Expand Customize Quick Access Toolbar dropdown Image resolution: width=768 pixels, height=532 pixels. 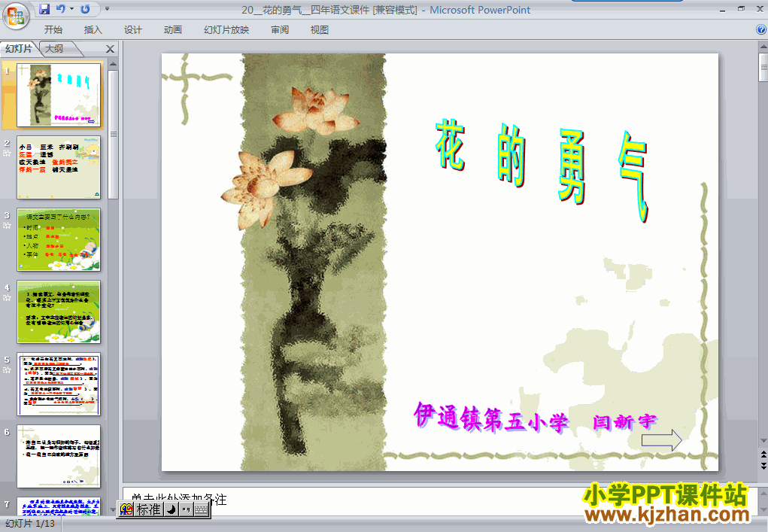[107, 9]
